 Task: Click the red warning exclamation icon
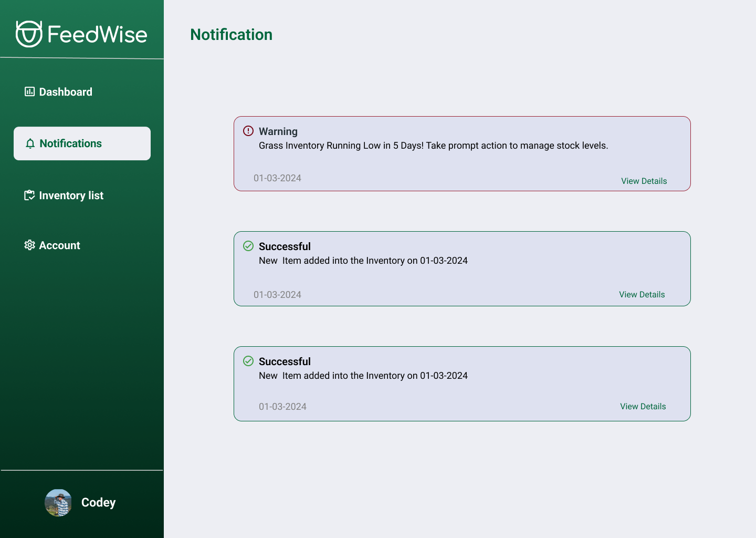click(248, 131)
